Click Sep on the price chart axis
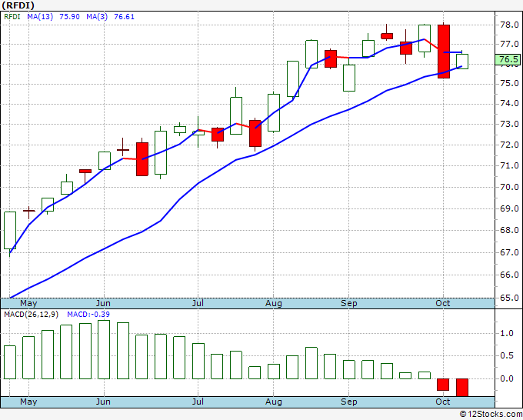Screen dimensions: 523x420 349,304
